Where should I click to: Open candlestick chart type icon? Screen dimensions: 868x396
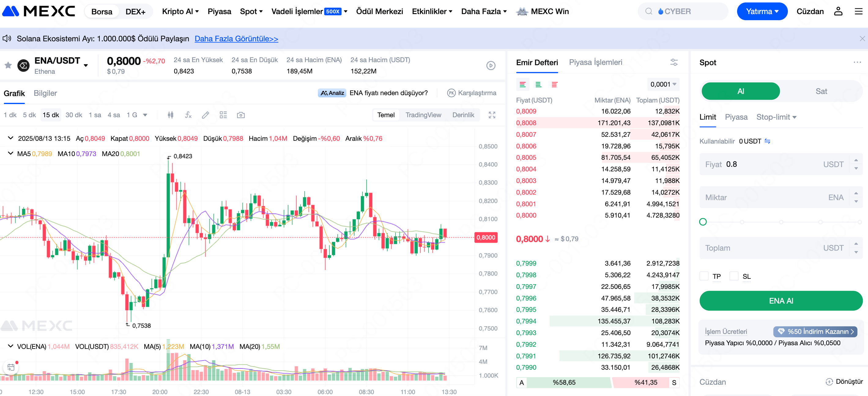[x=170, y=115]
